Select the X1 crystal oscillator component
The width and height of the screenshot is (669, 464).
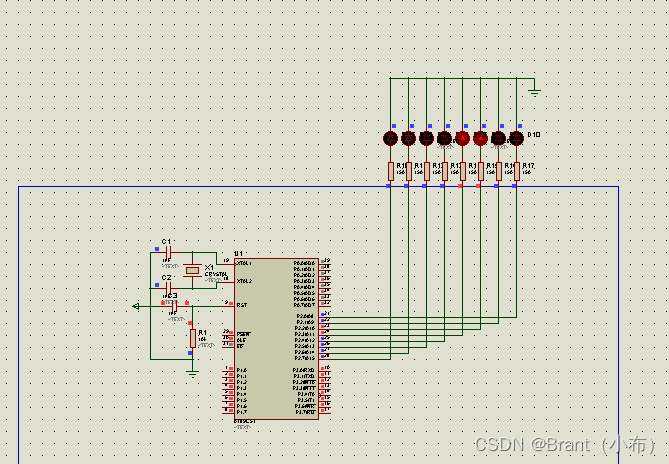tap(192, 270)
